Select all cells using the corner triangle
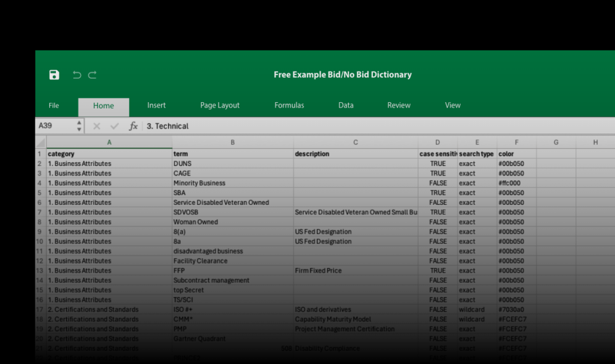Viewport: 615px width, 364px height. click(40, 142)
